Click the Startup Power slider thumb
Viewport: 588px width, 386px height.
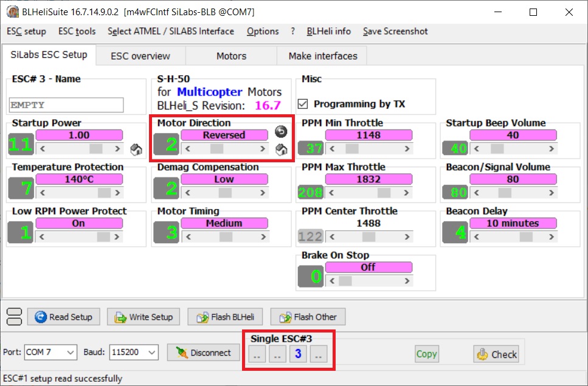96,149
